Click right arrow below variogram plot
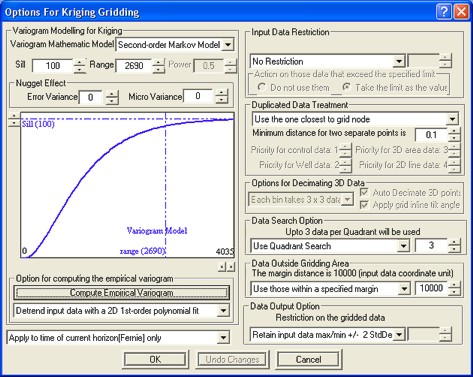The height and width of the screenshot is (377, 473). click(x=231, y=267)
